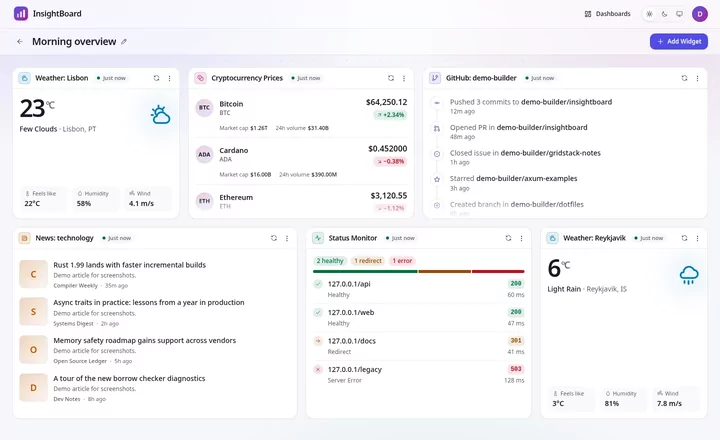This screenshot has width=720, height=440.
Task: Switch to dark theme moon icon
Action: (664, 14)
